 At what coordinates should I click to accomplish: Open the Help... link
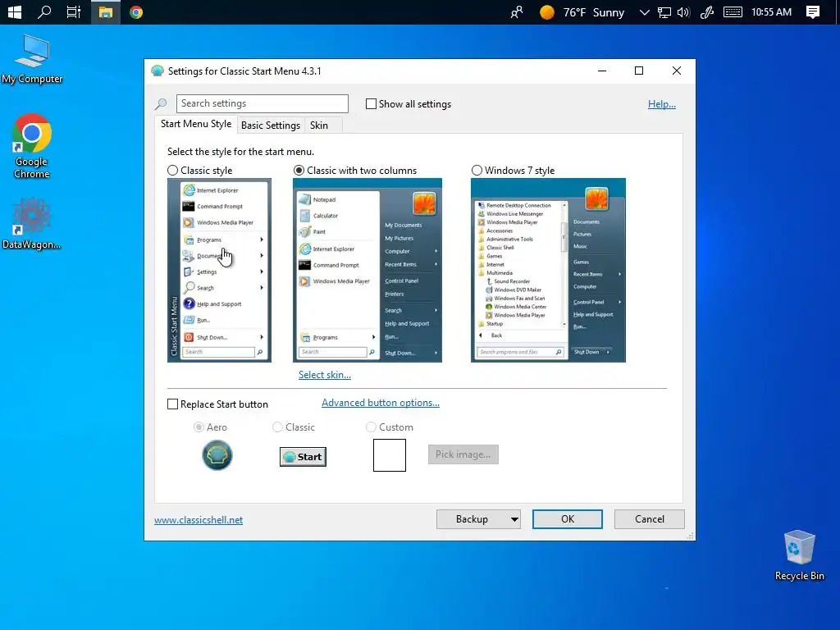662,104
